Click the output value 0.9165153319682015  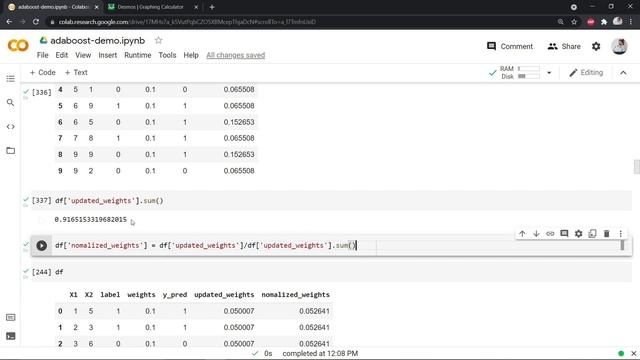pyautogui.click(x=91, y=220)
